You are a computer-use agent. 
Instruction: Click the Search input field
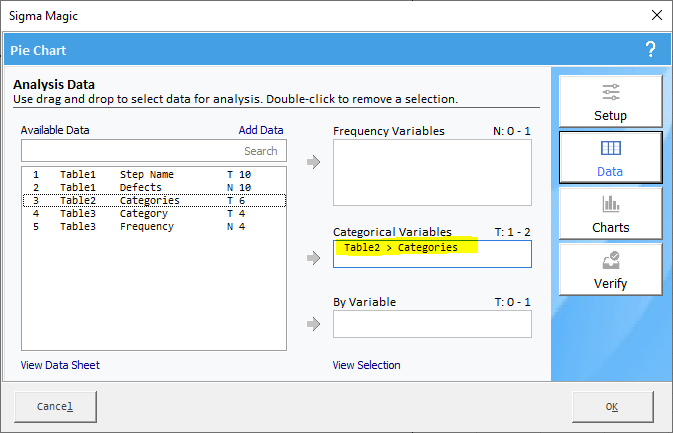154,151
